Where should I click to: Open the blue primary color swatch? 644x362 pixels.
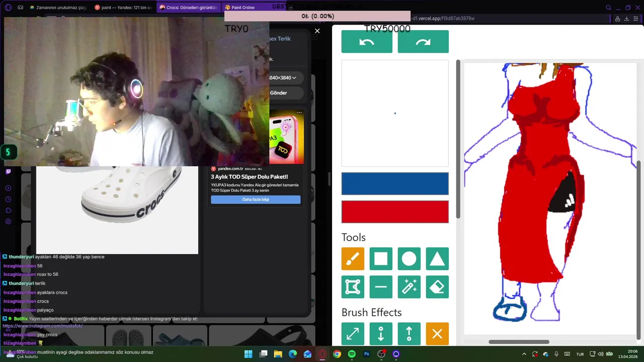[395, 184]
